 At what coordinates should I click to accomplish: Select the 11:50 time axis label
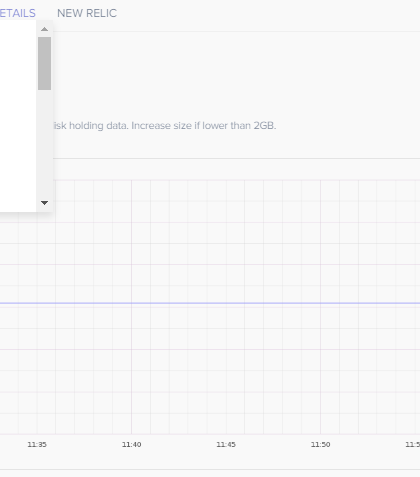click(320, 444)
